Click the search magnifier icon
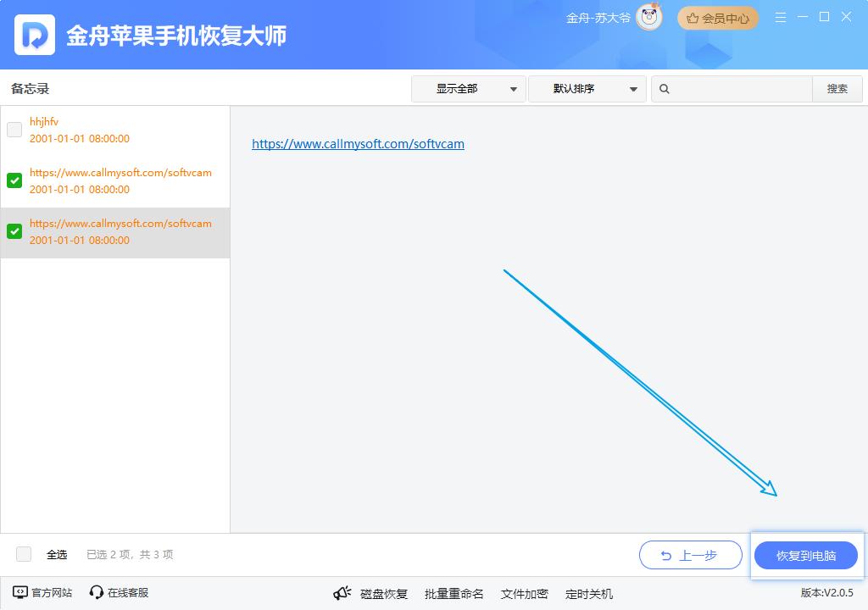 tap(665, 89)
